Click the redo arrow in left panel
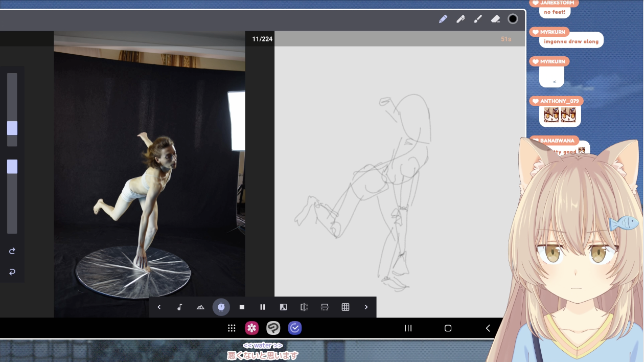644x362 pixels. pos(12,251)
